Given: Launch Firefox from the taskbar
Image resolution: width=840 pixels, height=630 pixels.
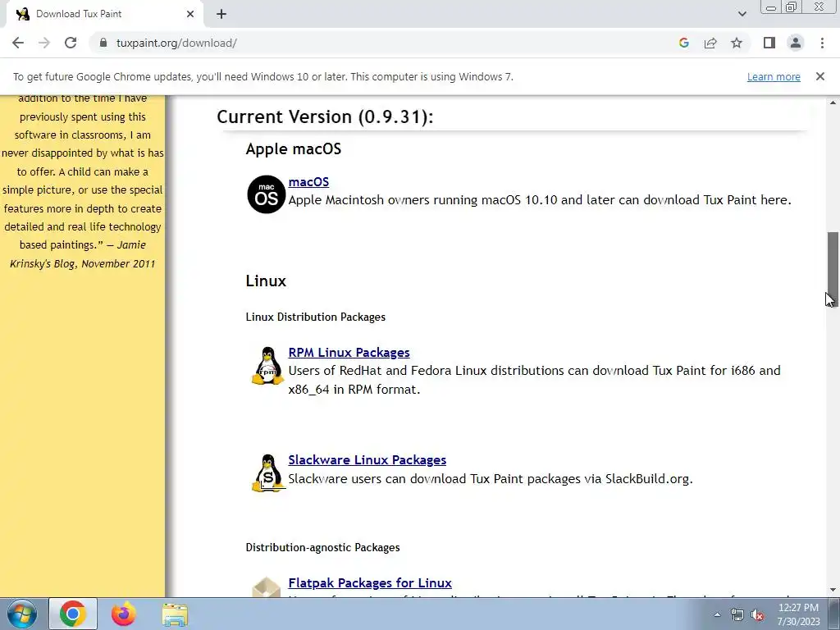Looking at the screenshot, I should click(x=124, y=614).
